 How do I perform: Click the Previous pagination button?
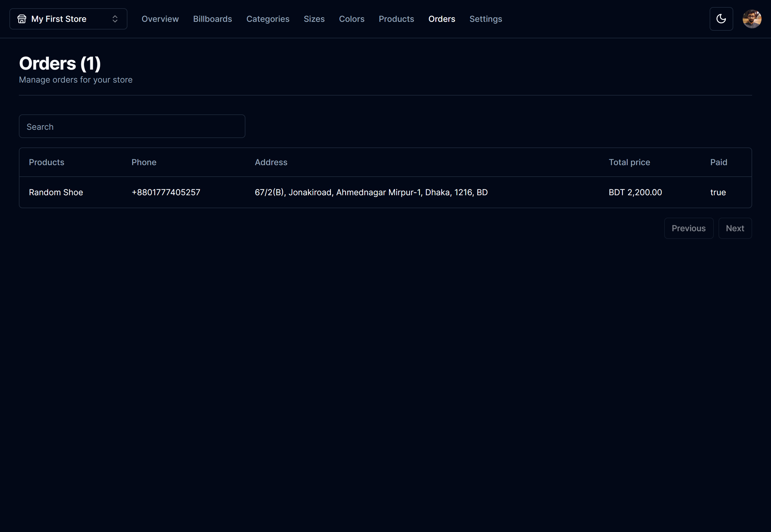pyautogui.click(x=689, y=228)
